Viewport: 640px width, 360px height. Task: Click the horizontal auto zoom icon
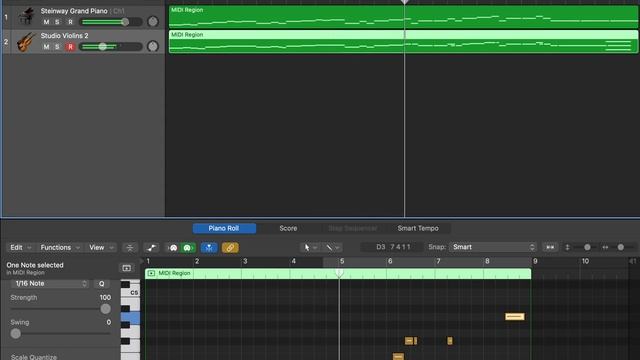[x=550, y=247]
